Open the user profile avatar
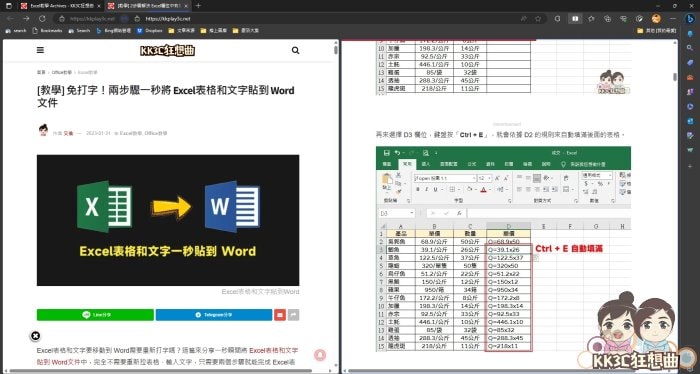700x374 pixels. coord(656,19)
